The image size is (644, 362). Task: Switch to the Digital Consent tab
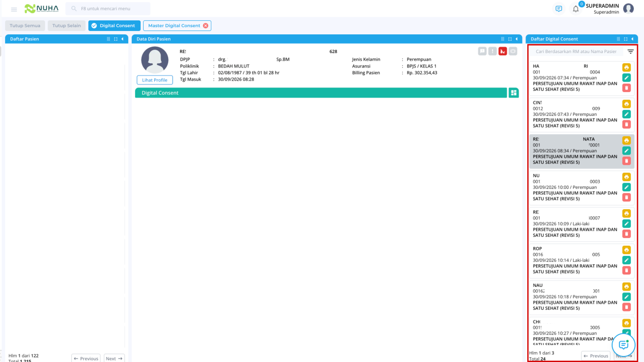pos(114,26)
